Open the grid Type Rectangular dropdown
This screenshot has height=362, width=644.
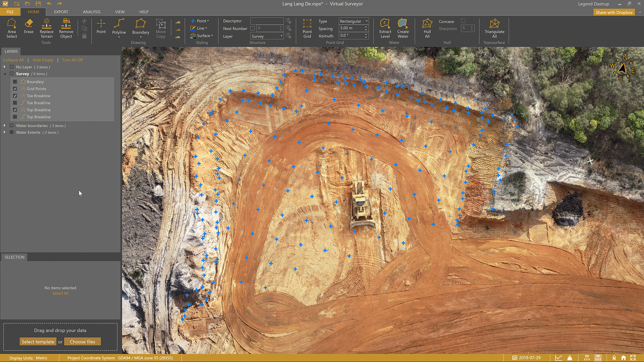(354, 21)
